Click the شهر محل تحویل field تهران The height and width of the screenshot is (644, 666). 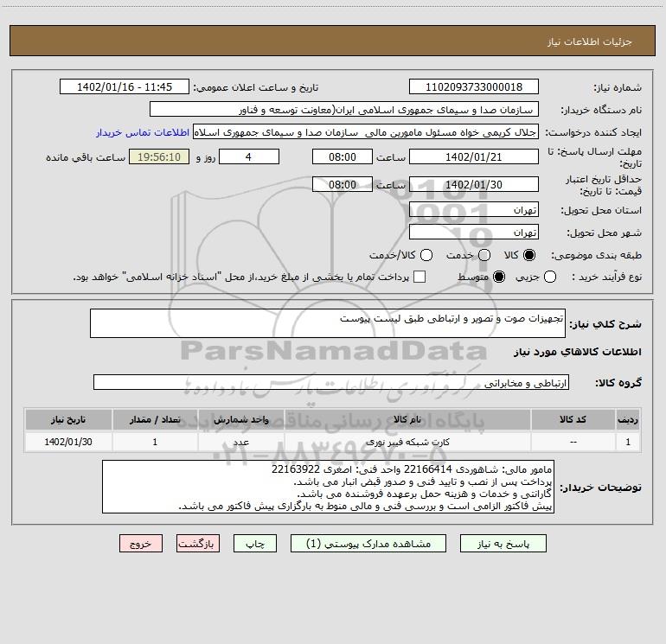tap(474, 233)
